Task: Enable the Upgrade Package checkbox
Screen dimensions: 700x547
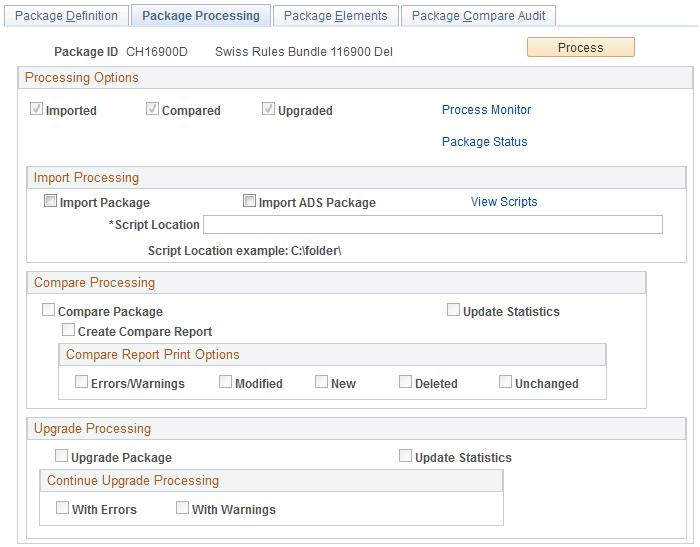Action: click(x=62, y=456)
